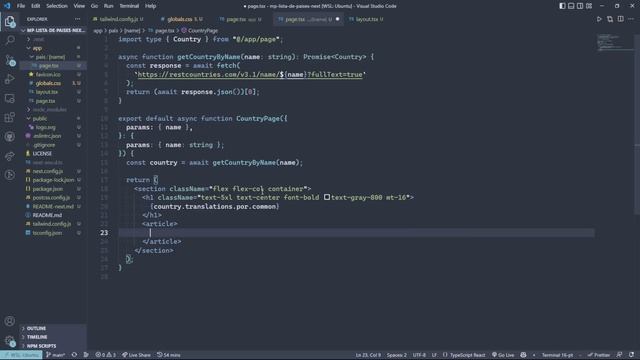Open the Extensions view
This screenshot has width=640, height=360.
[10, 118]
